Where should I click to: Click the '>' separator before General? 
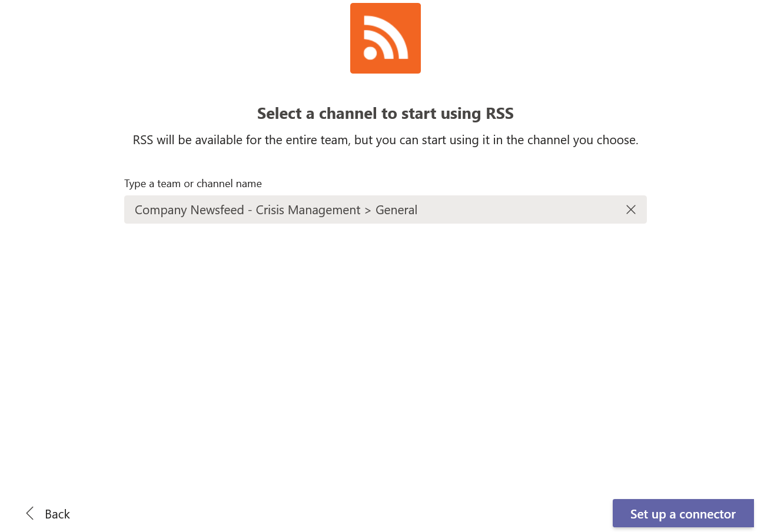click(368, 210)
